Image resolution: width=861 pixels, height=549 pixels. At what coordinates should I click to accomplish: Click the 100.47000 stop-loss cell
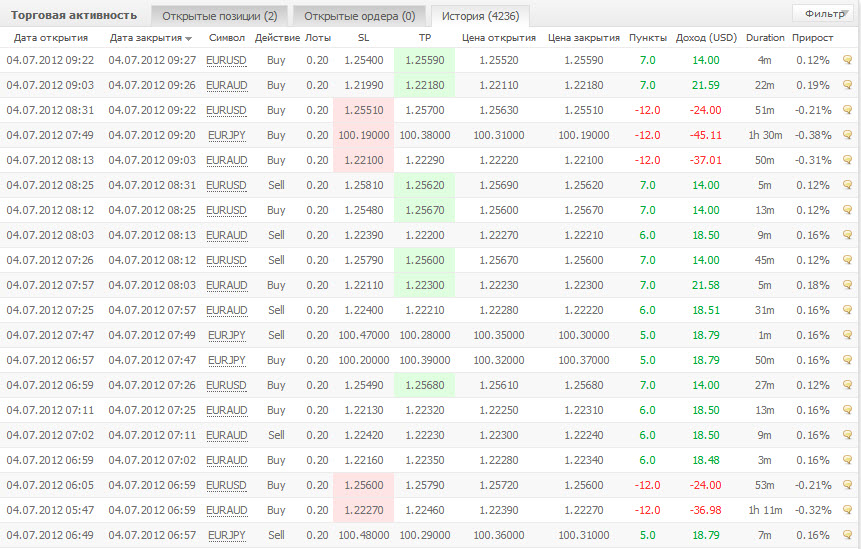(x=364, y=335)
